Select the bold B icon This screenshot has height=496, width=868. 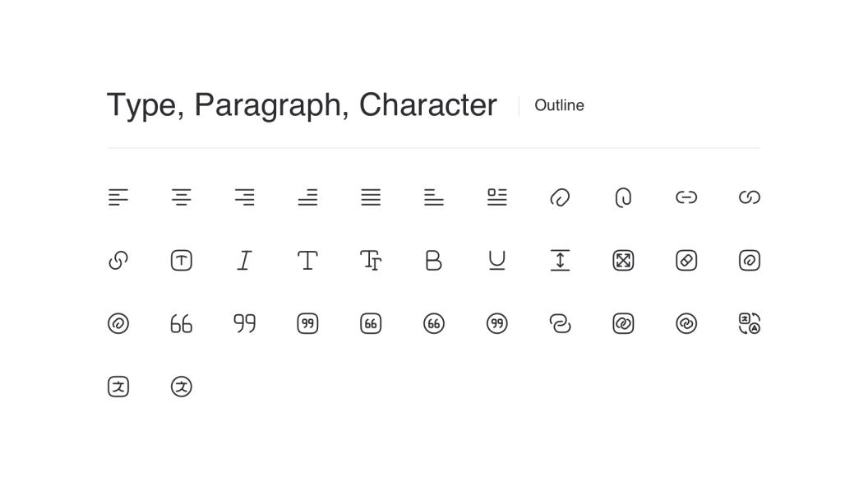point(434,261)
